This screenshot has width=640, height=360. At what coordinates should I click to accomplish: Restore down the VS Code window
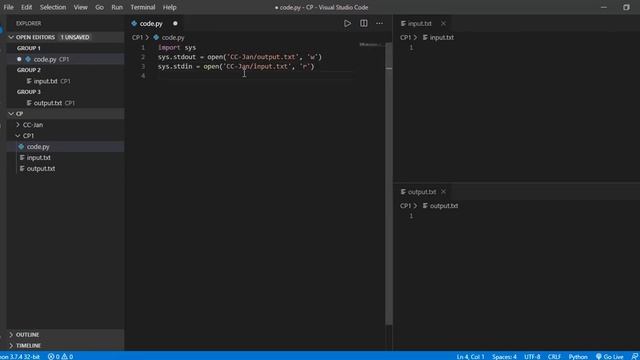[626, 7]
